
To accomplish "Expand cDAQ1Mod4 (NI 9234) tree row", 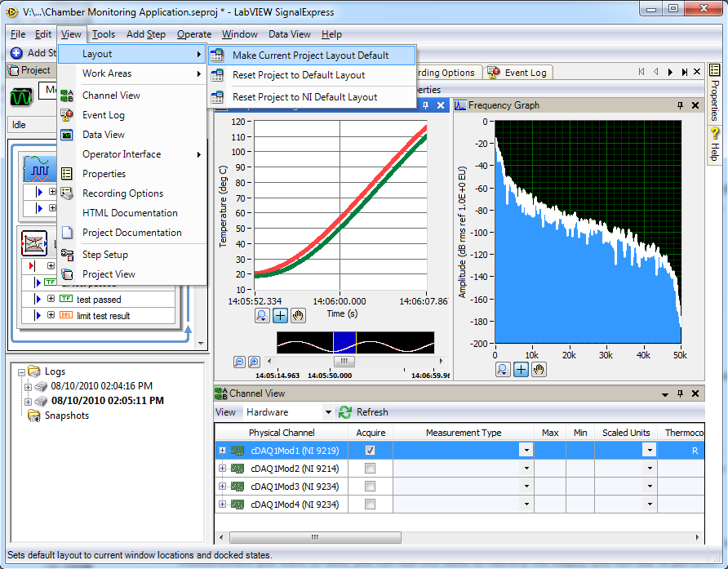I will [223, 505].
